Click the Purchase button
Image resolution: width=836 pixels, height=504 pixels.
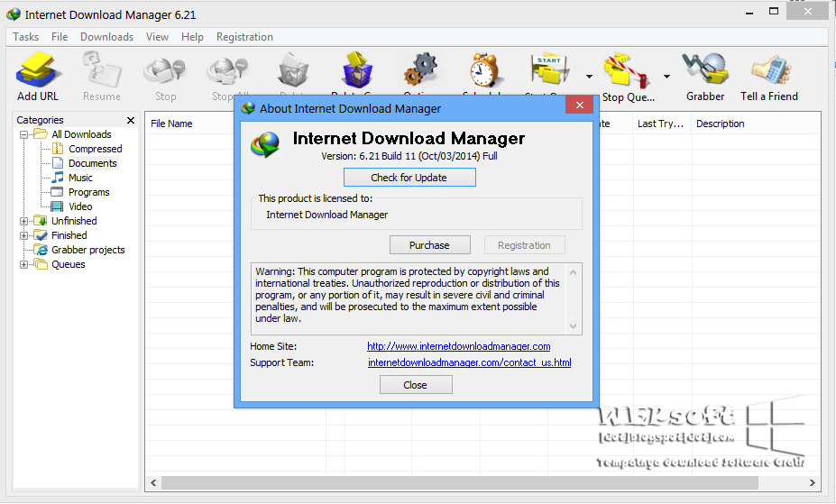click(430, 245)
